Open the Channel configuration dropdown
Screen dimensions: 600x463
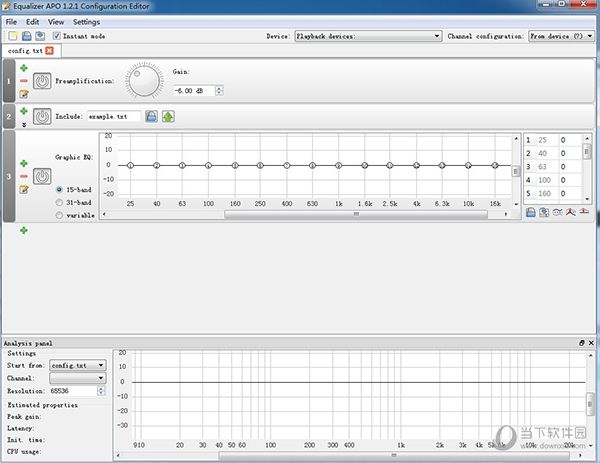coord(561,36)
